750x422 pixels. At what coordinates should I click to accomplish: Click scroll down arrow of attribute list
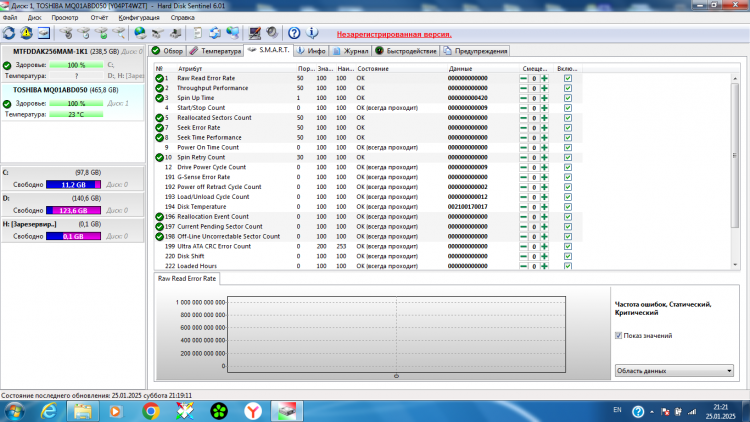pos(735,265)
